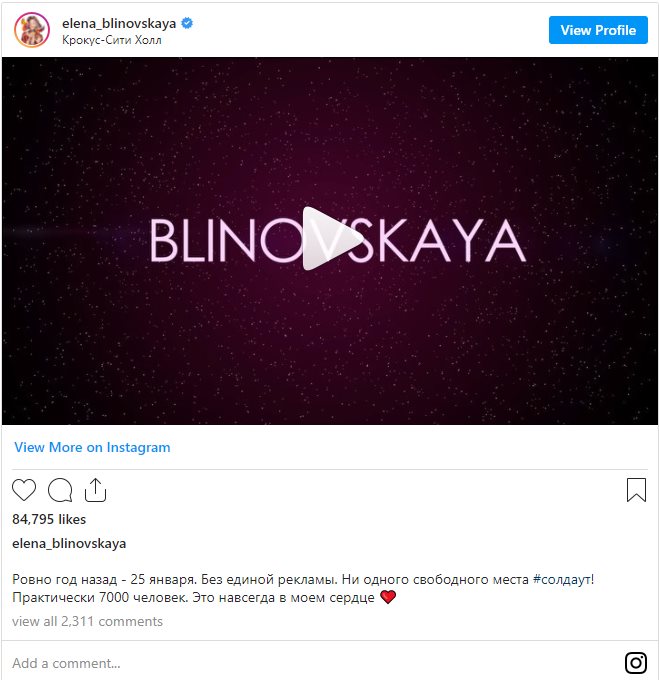The height and width of the screenshot is (680, 659).
Task: Click the post caption text
Action: pyautogui.click(x=303, y=588)
